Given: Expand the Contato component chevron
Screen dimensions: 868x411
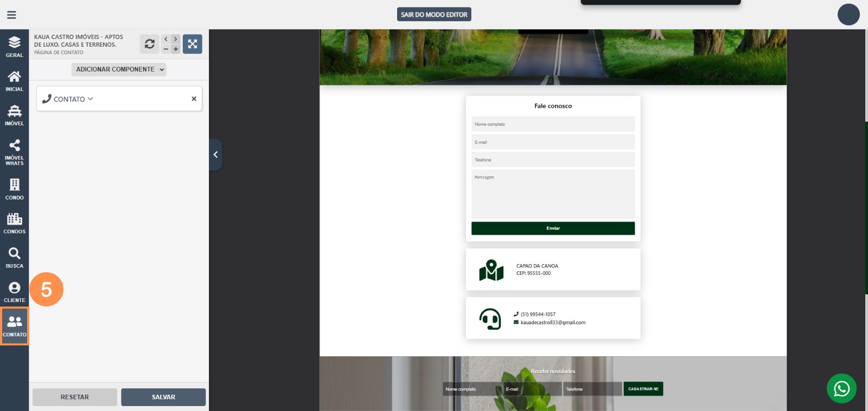Looking at the screenshot, I should [91, 99].
